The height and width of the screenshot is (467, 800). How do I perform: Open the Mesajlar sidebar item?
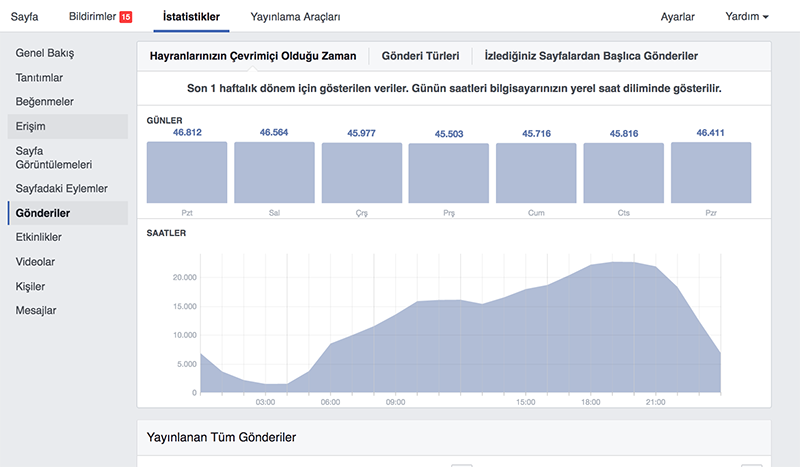coord(36,310)
